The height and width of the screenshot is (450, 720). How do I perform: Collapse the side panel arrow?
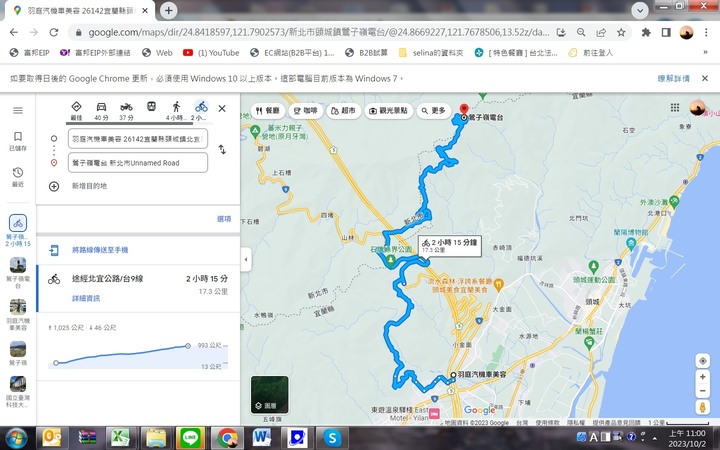246,259
